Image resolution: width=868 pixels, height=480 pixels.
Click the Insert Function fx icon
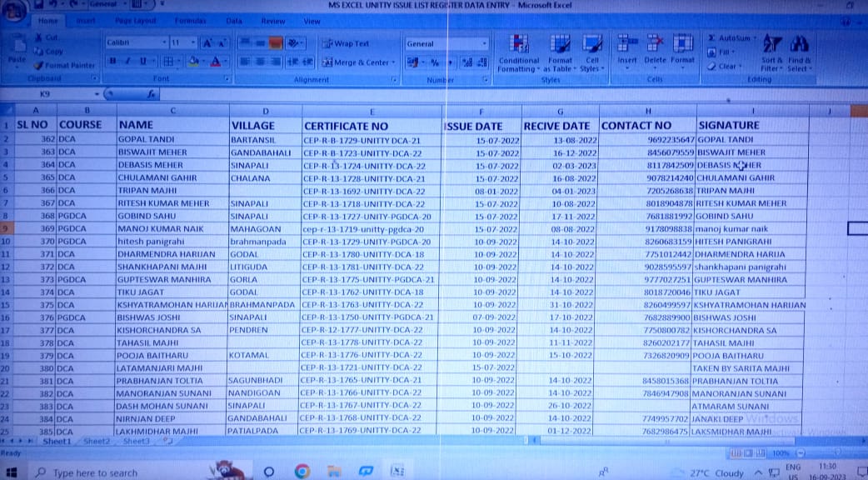[151, 95]
